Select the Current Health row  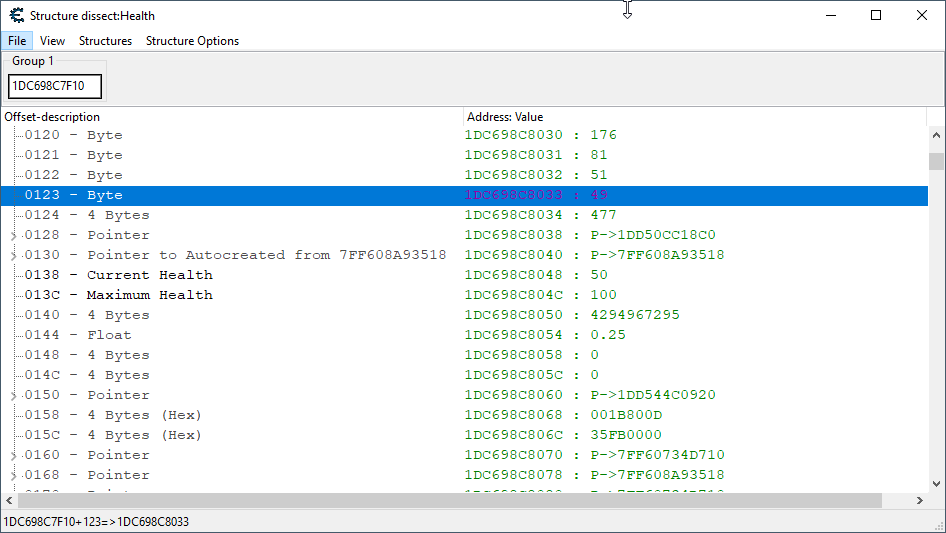(x=150, y=275)
